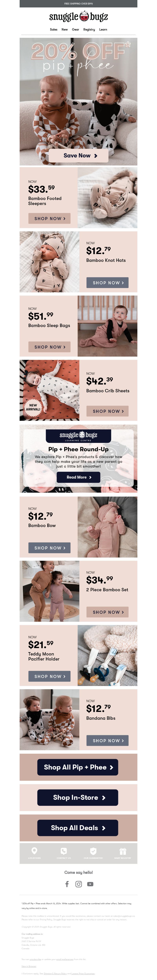Open the Sales menu item
The image size is (157, 980).
tap(54, 29)
